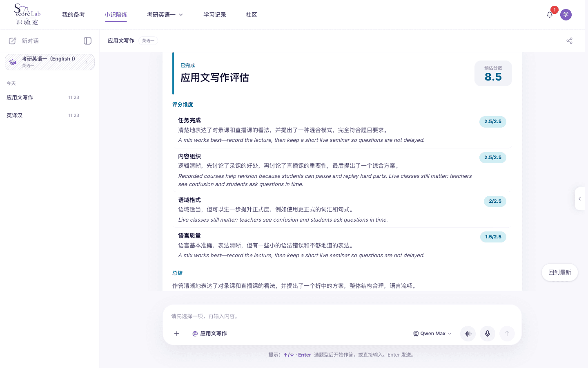This screenshot has width=588, height=368.
Task: Go to the 社区 tab
Action: click(x=252, y=15)
